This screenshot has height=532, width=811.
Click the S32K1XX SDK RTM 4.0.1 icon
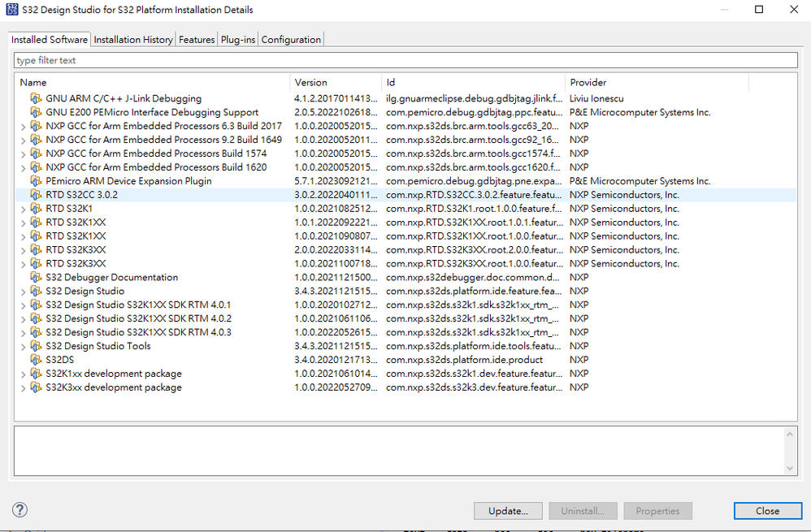(x=36, y=305)
